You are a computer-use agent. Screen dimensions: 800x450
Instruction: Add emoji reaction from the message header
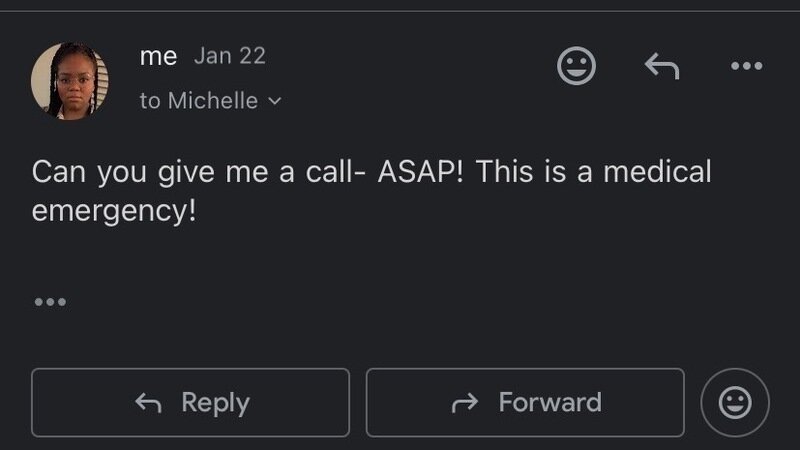click(576, 66)
